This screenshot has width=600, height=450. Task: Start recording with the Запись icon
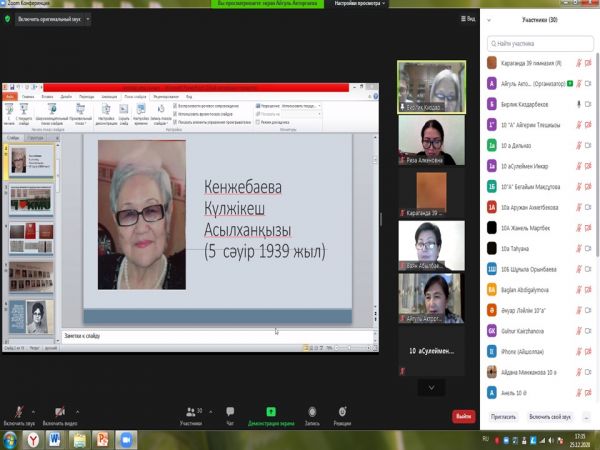pyautogui.click(x=311, y=411)
